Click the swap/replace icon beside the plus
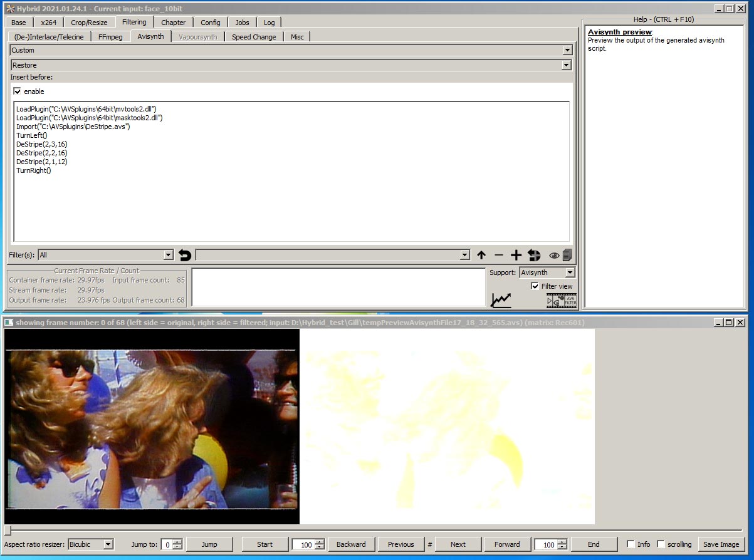This screenshot has height=560, width=754. click(x=534, y=255)
